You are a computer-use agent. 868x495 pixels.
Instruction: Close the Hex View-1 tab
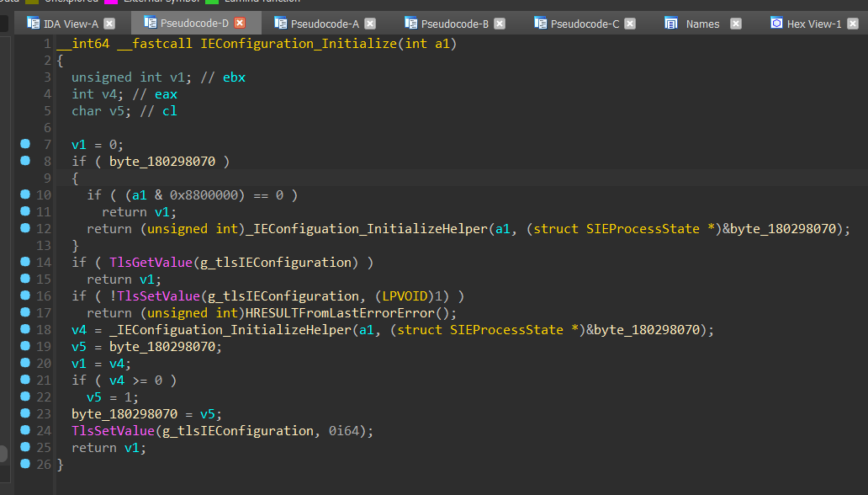(853, 24)
